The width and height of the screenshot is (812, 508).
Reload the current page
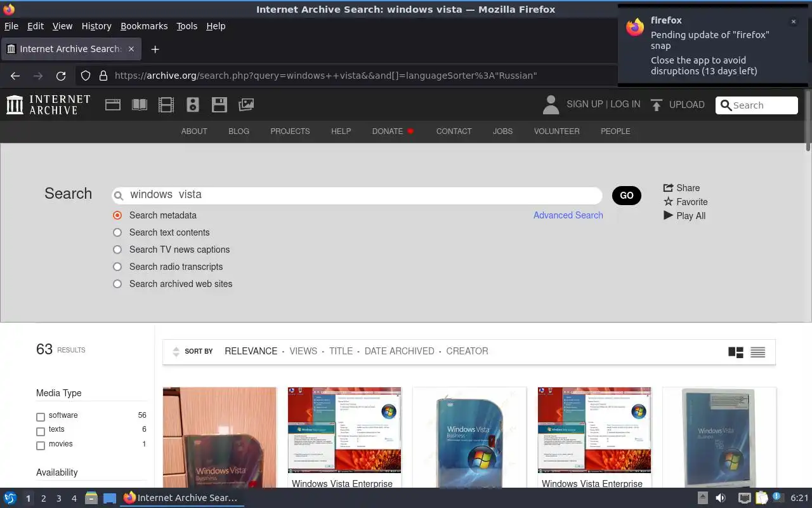point(61,76)
